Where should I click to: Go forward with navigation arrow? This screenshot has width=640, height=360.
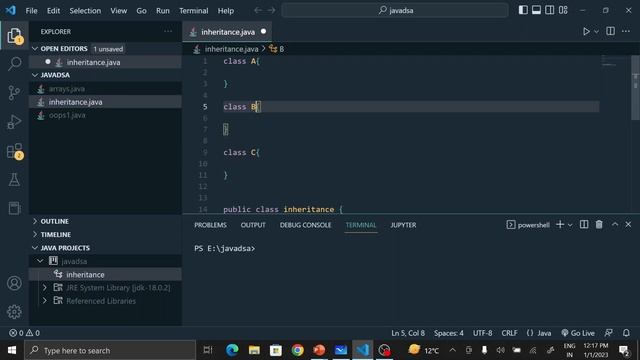pos(271,10)
